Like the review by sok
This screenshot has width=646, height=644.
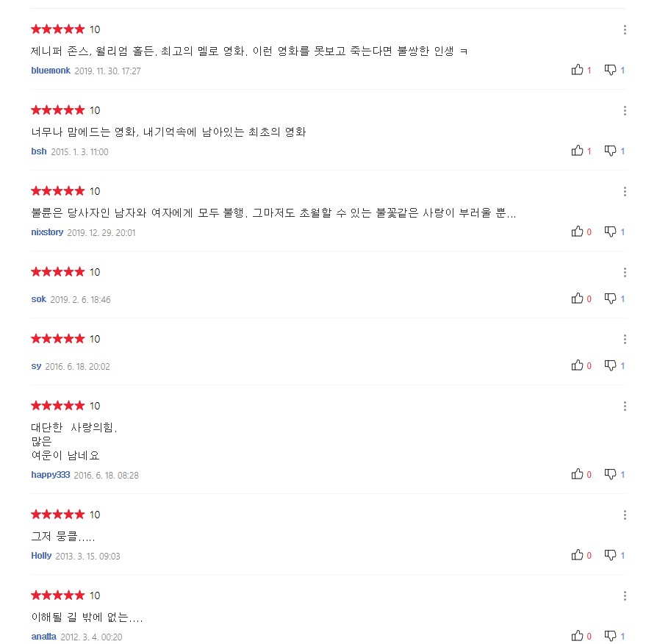[577, 298]
